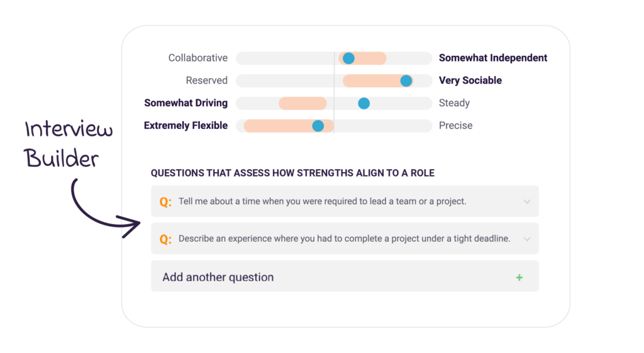Image resolution: width=644 pixels, height=353 pixels.
Task: Click the Questions That Assess Strengths heading
Action: click(x=292, y=173)
